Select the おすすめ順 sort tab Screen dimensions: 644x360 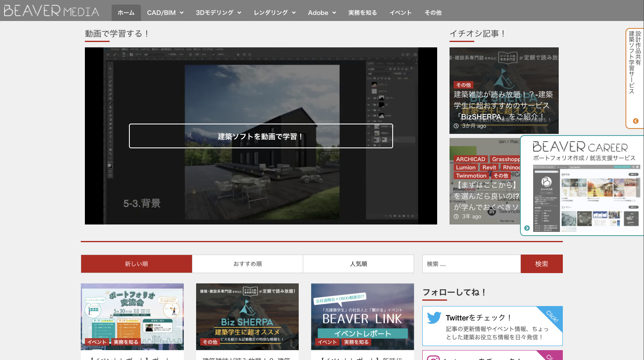point(248,264)
